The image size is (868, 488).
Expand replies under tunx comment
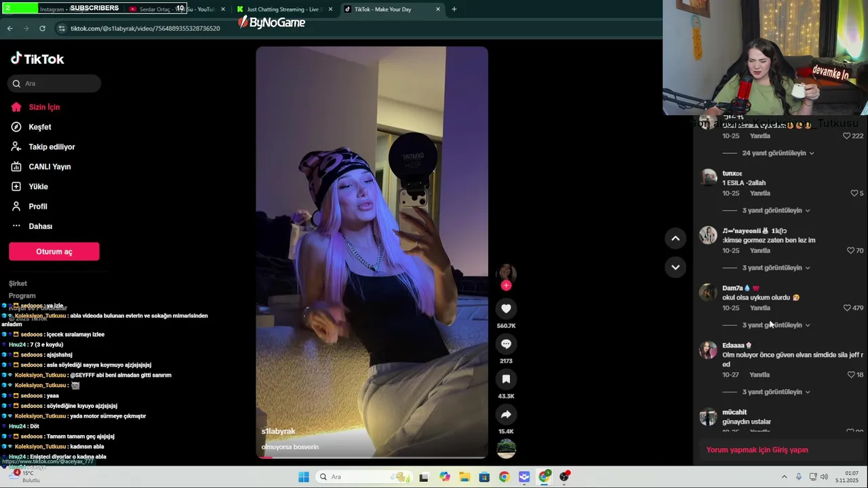pyautogui.click(x=776, y=210)
